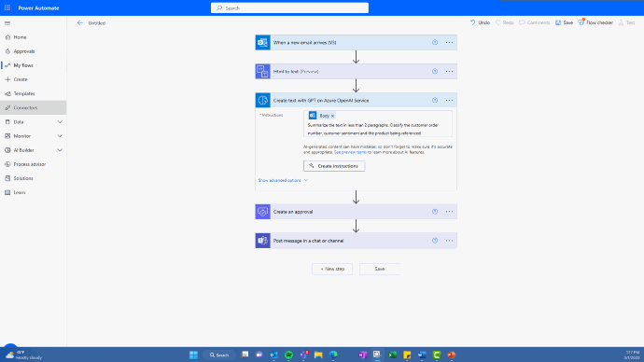The image size is (644, 362).
Task: Open Connectors in sidebar
Action: coord(34,107)
